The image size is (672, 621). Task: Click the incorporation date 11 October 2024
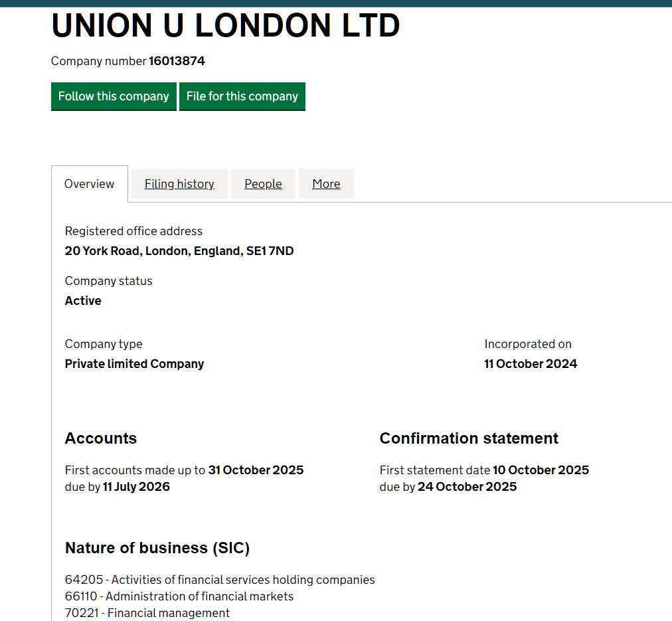pyautogui.click(x=531, y=363)
